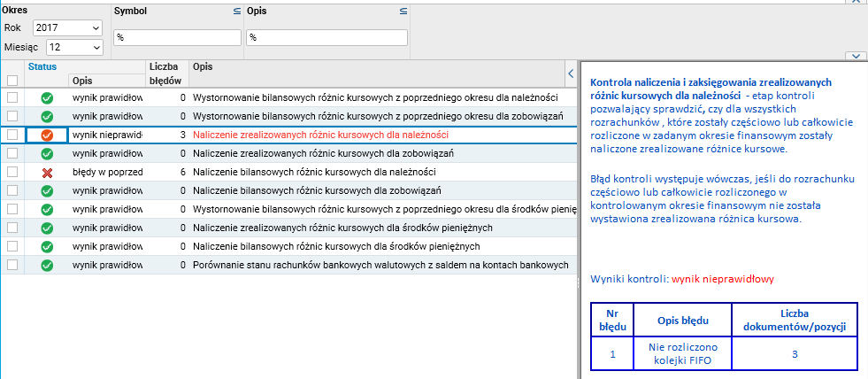
Task: Click the filter operator icon next to Symbol
Action: tap(236, 12)
